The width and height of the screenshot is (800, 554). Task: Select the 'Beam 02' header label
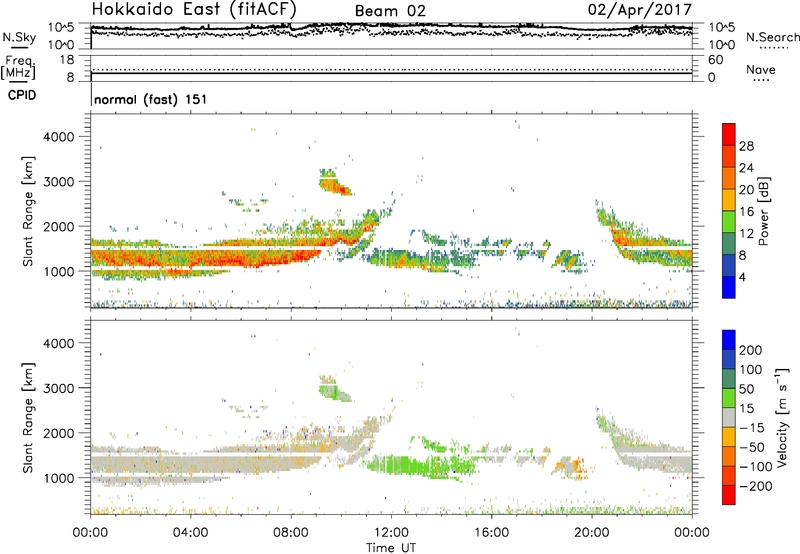pos(390,11)
